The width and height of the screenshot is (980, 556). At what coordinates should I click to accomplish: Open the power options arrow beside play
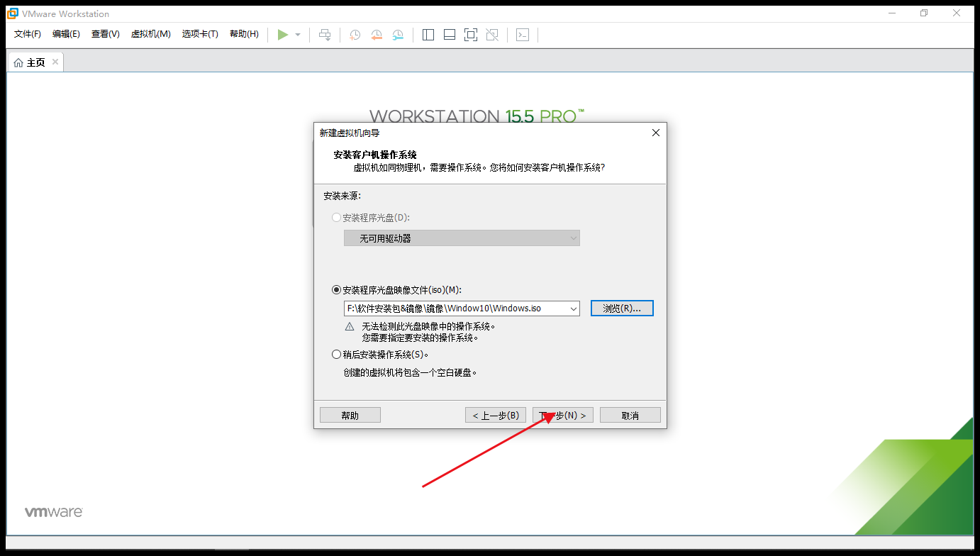[x=298, y=35]
